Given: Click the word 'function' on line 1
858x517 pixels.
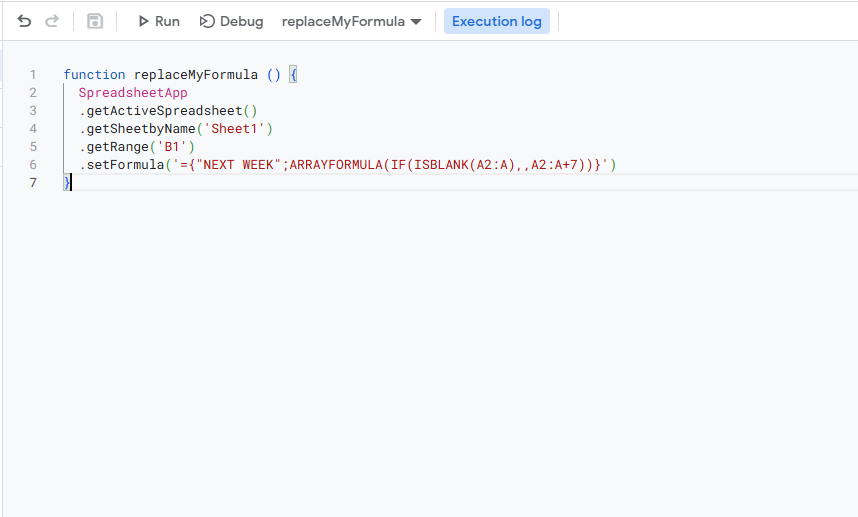Looking at the screenshot, I should coord(94,74).
